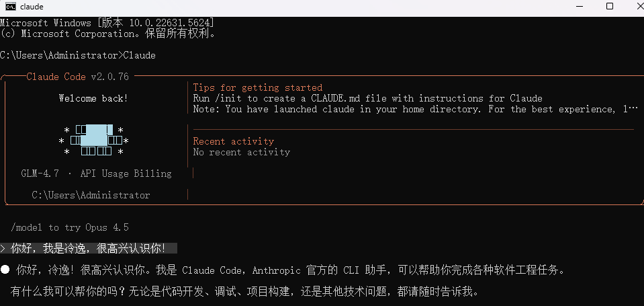644x306 pixels.
Task: Click the "/model to try Opus 4.5" hint
Action: pyautogui.click(x=70, y=227)
